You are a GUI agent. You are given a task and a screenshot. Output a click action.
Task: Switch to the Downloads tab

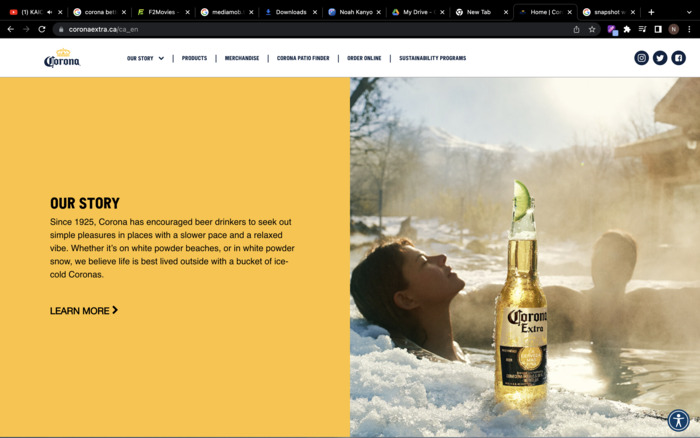[290, 12]
